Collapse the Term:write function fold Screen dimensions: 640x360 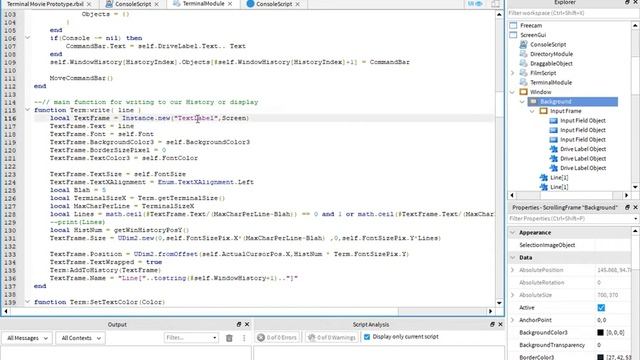(x=28, y=110)
